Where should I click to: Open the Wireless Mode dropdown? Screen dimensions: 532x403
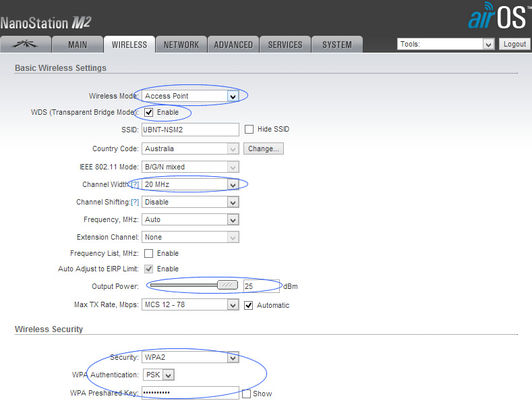(x=190, y=96)
